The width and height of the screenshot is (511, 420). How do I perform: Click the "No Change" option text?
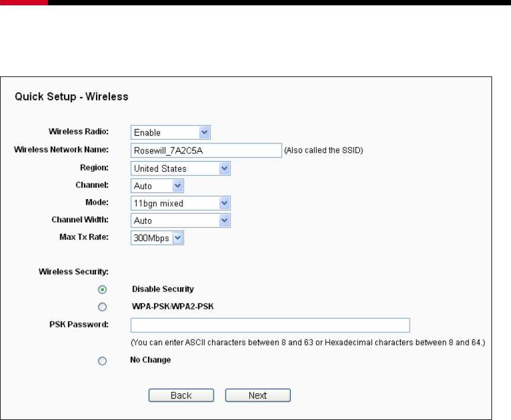point(150,360)
